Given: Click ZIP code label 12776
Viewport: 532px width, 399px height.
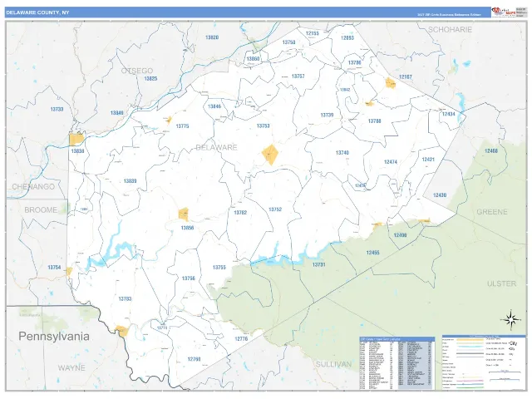Looking at the screenshot, I should 241,338.
